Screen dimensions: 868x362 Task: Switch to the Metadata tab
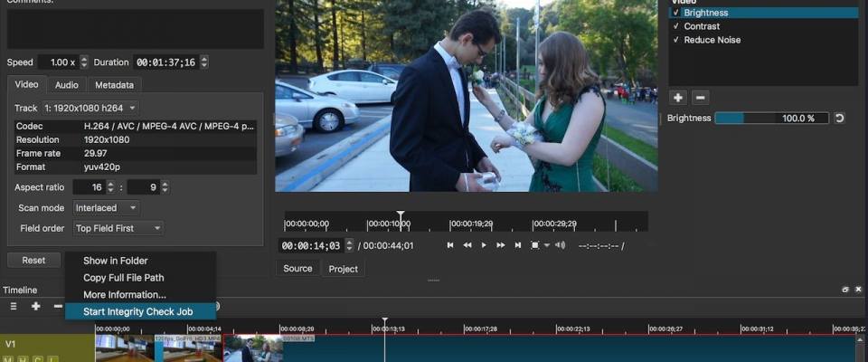(x=114, y=85)
